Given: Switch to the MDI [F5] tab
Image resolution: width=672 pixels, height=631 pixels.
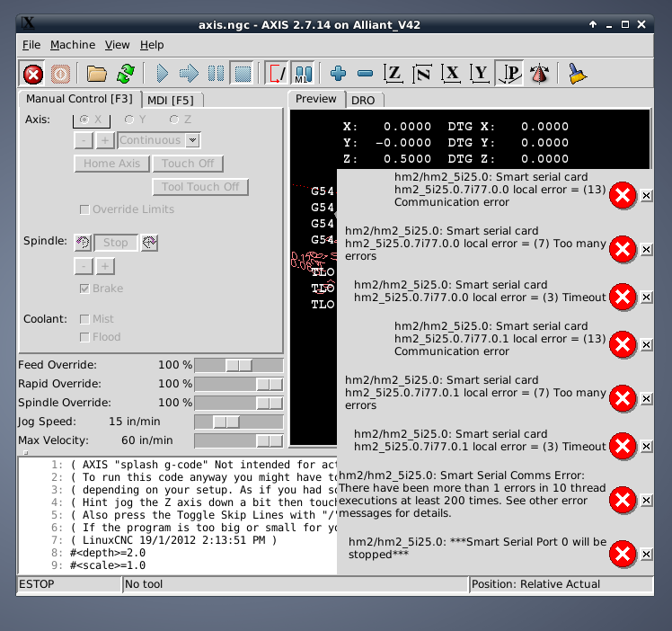Looking at the screenshot, I should (171, 101).
